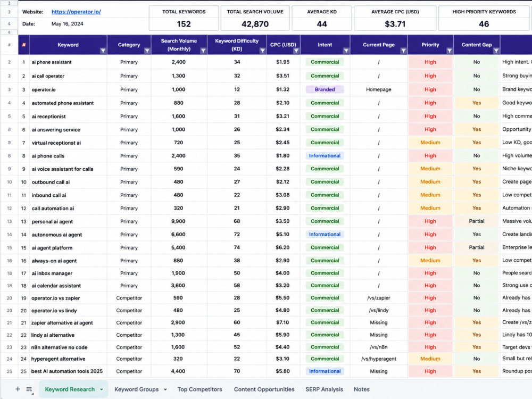Click Informational tag for best AI automation tools
The width and height of the screenshot is (532, 399).
325,371
